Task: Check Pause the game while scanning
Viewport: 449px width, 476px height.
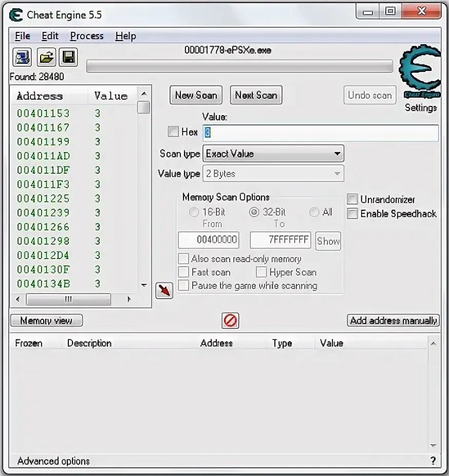Action: [183, 285]
